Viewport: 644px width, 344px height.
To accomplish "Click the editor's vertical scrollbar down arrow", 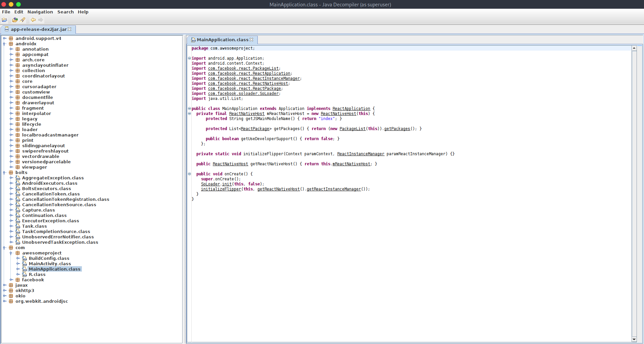I will 634,339.
